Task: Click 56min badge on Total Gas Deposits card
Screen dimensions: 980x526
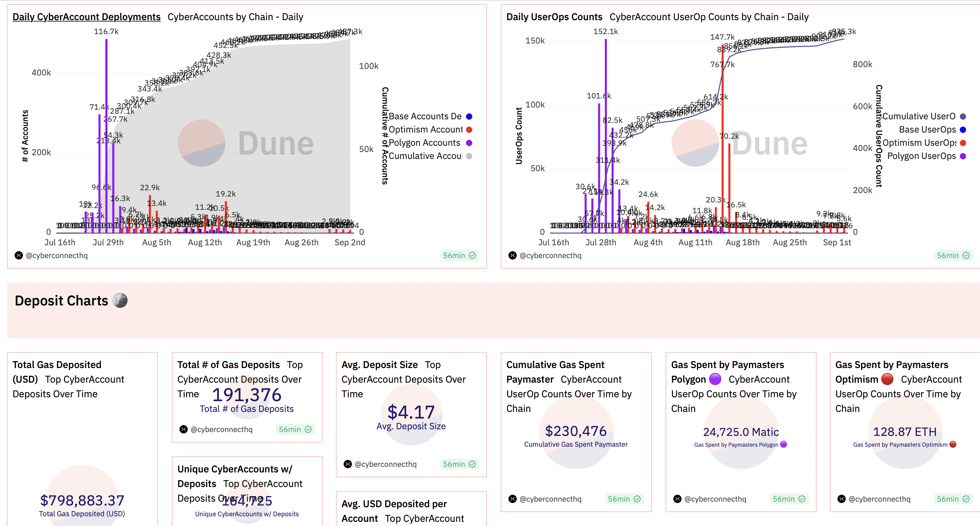Action: point(295,429)
